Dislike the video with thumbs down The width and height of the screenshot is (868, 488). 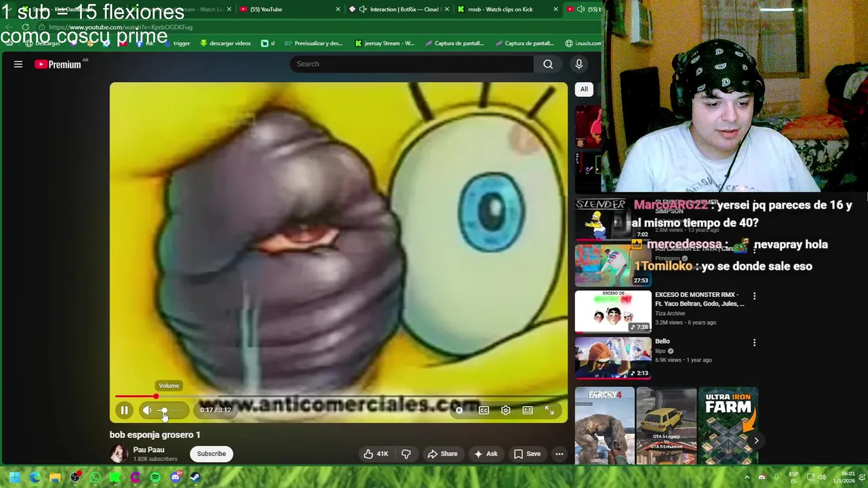point(406,454)
